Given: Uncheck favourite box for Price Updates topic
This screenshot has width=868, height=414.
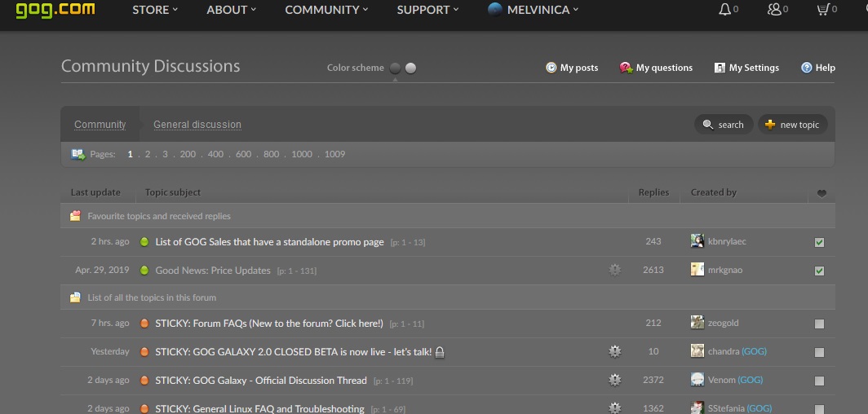Looking at the screenshot, I should pyautogui.click(x=819, y=271).
